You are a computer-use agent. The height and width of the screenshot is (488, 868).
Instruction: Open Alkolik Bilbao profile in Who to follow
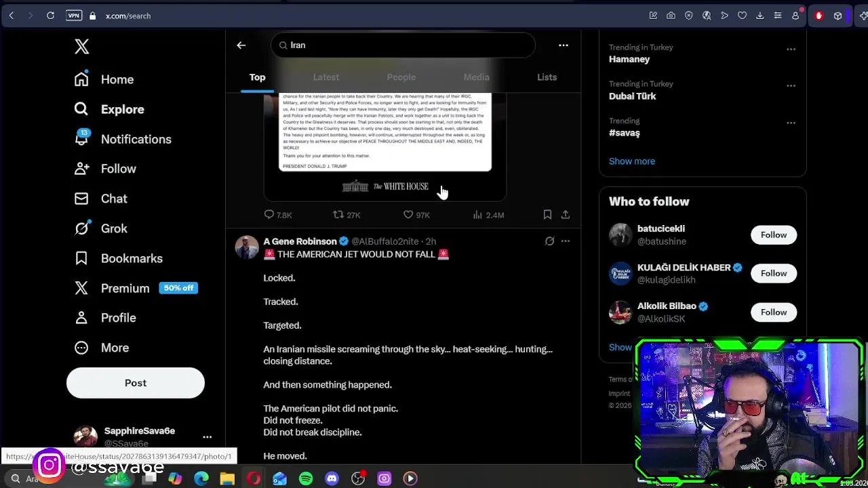coord(667,306)
